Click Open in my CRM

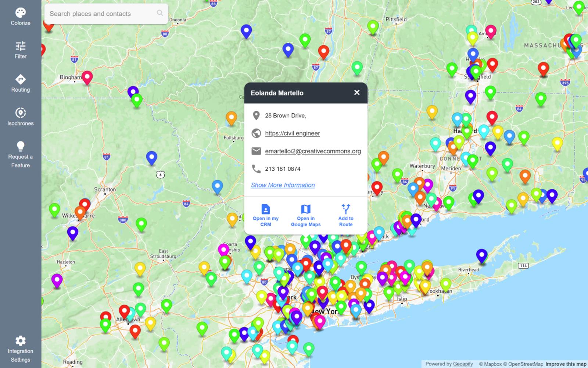coord(266,215)
